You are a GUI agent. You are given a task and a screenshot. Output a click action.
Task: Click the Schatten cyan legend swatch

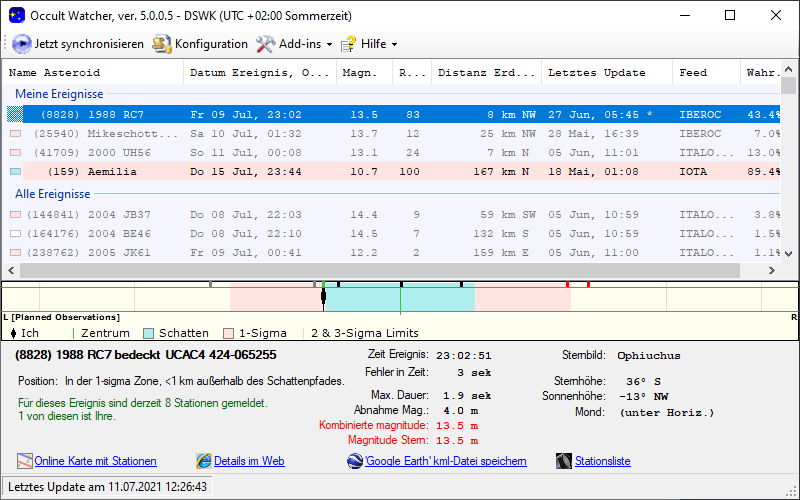[148, 333]
